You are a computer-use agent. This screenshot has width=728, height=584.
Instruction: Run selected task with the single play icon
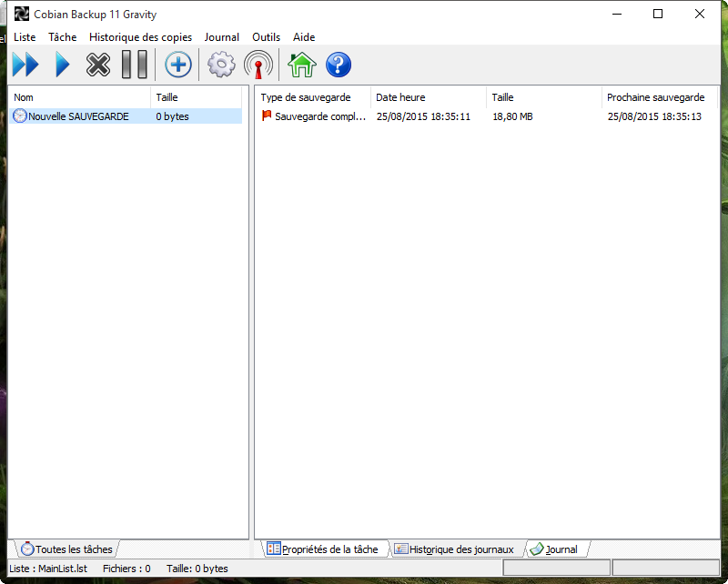[62, 65]
